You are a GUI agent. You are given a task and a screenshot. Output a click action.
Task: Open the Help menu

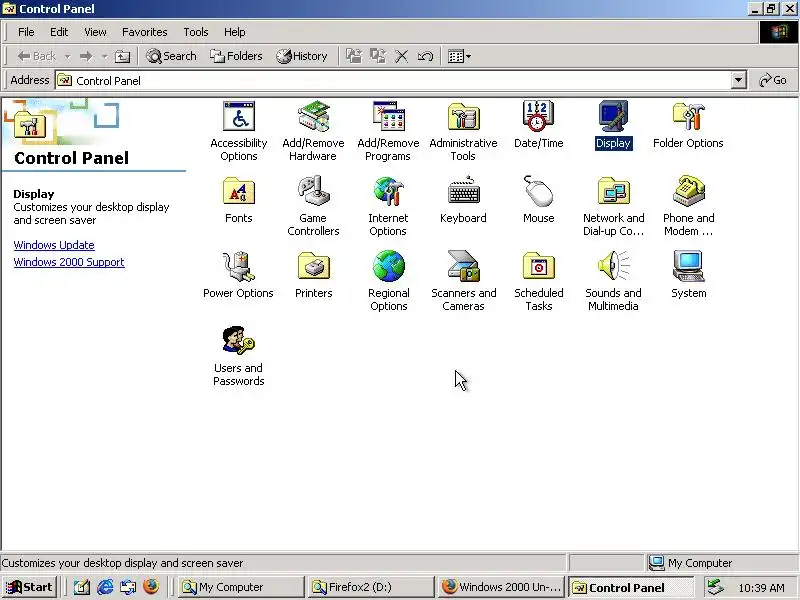point(235,32)
